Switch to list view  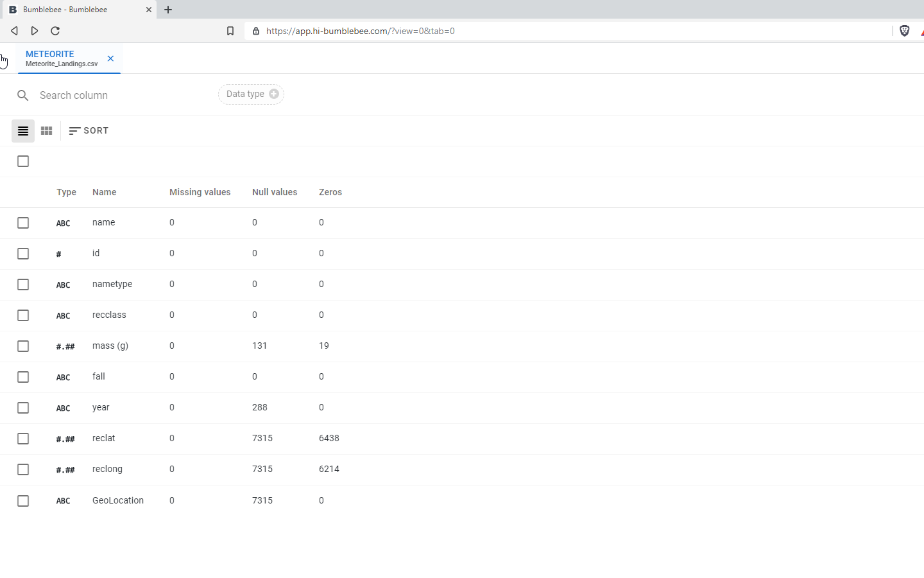[x=23, y=131]
